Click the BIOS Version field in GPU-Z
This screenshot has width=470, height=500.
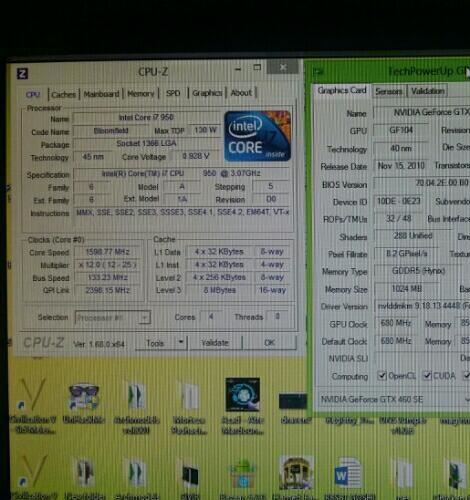coord(422,183)
